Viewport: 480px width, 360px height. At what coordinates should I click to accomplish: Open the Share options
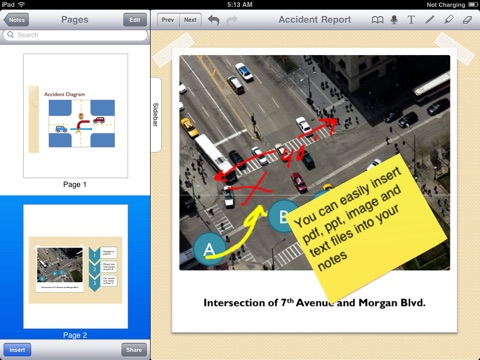(x=134, y=350)
